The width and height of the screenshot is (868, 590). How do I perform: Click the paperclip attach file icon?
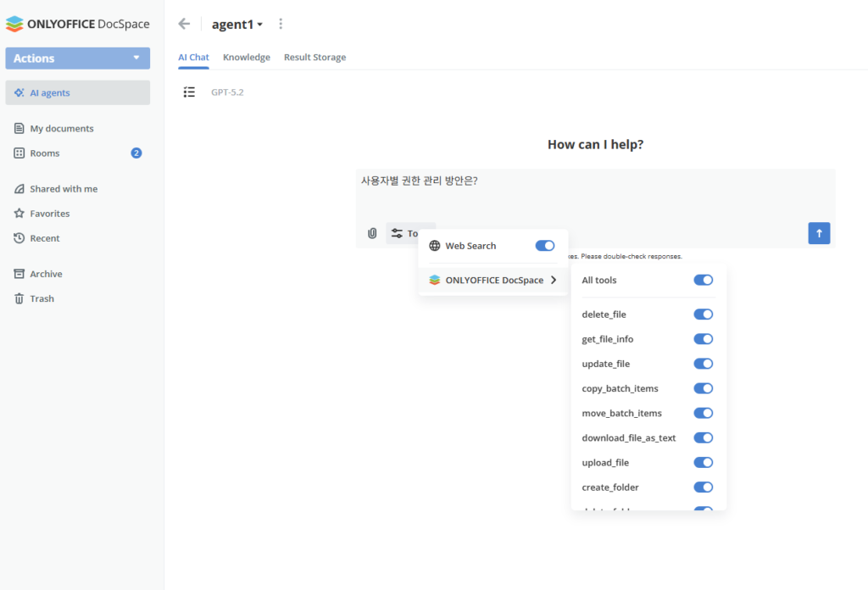pyautogui.click(x=372, y=234)
